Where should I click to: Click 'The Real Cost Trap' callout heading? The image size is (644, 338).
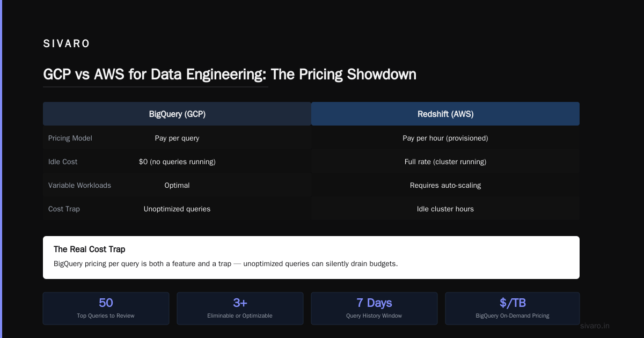(90, 249)
